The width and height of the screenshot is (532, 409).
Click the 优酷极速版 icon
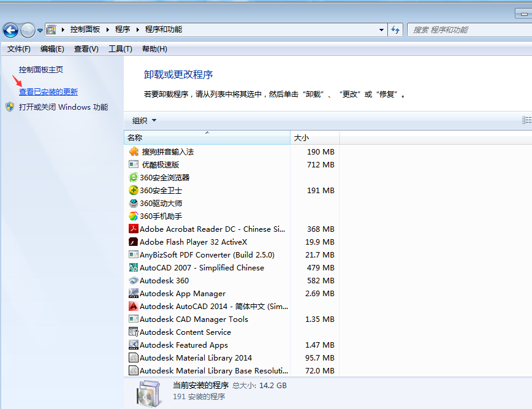[x=134, y=164]
